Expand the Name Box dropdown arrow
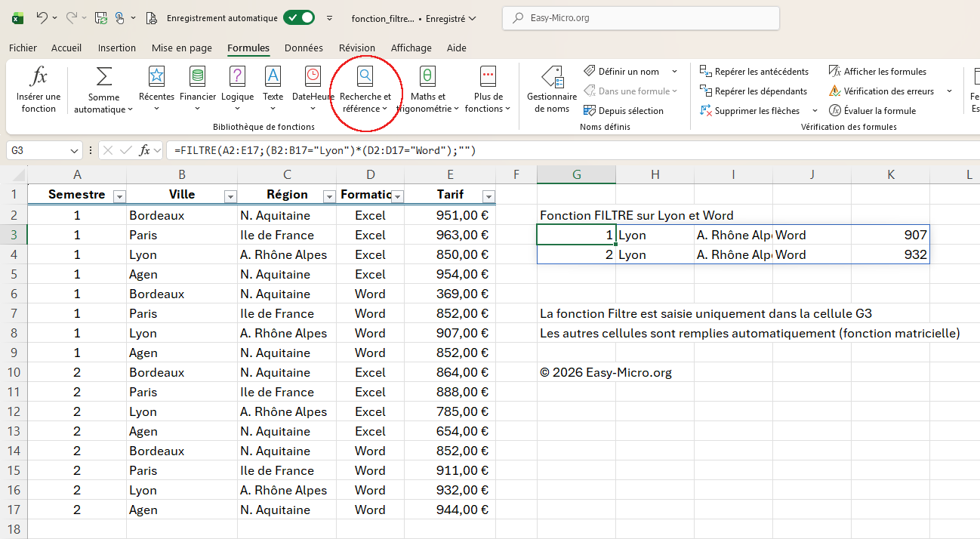Screen dimensions: 980x539 [x=74, y=151]
